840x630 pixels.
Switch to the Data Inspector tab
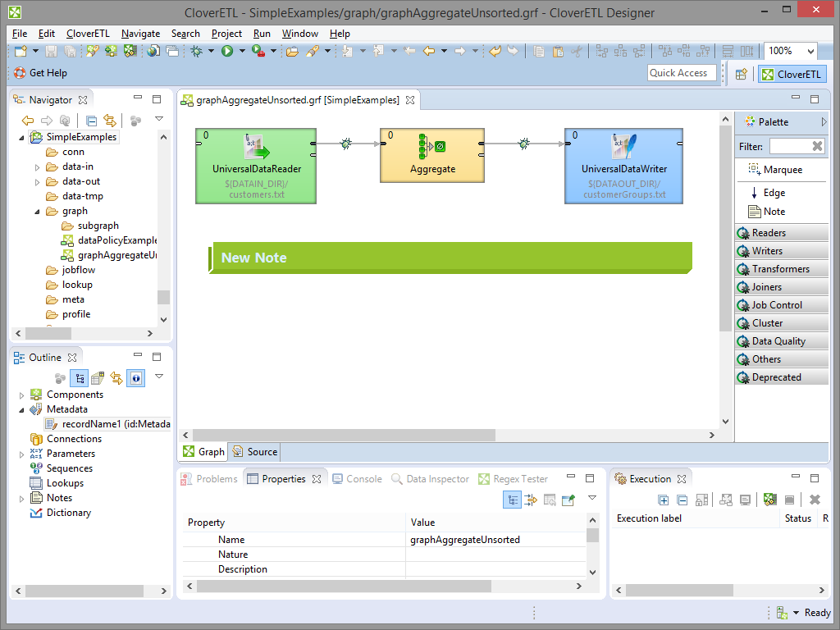[430, 479]
